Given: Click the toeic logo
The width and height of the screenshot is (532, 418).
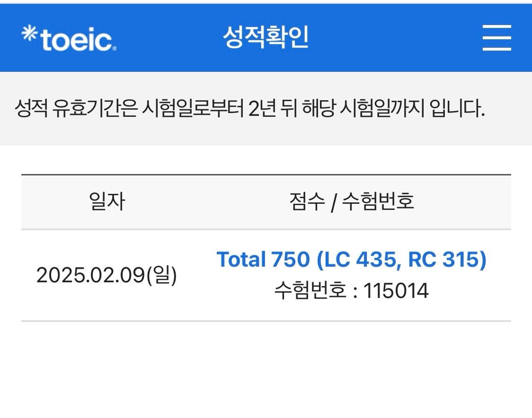Looking at the screenshot, I should [69, 38].
